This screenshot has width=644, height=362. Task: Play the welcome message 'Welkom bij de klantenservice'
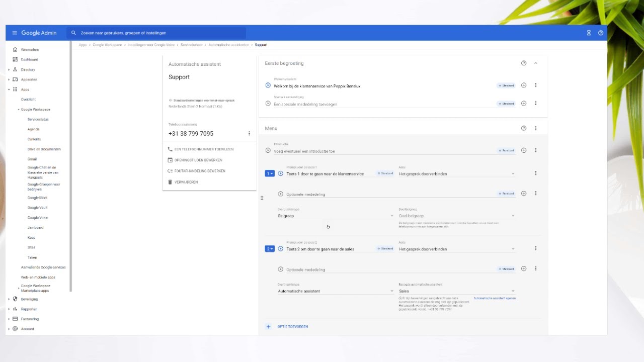point(268,85)
